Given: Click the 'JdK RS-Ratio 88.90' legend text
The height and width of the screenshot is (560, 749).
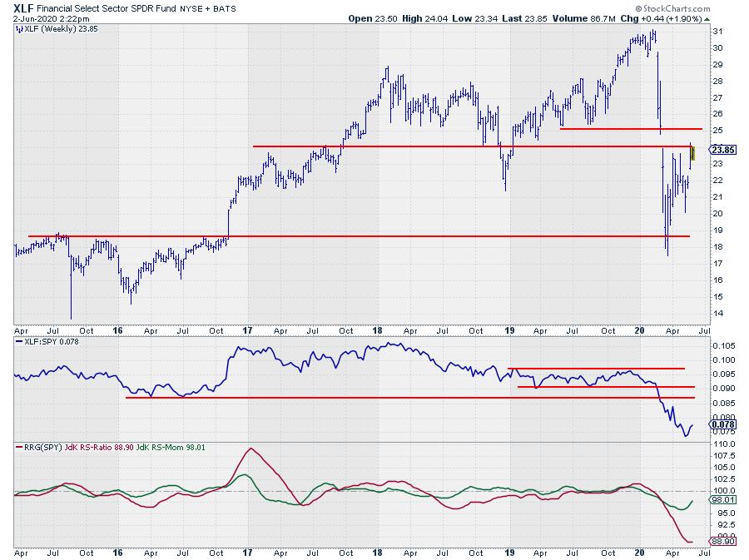Looking at the screenshot, I should coord(98,448).
